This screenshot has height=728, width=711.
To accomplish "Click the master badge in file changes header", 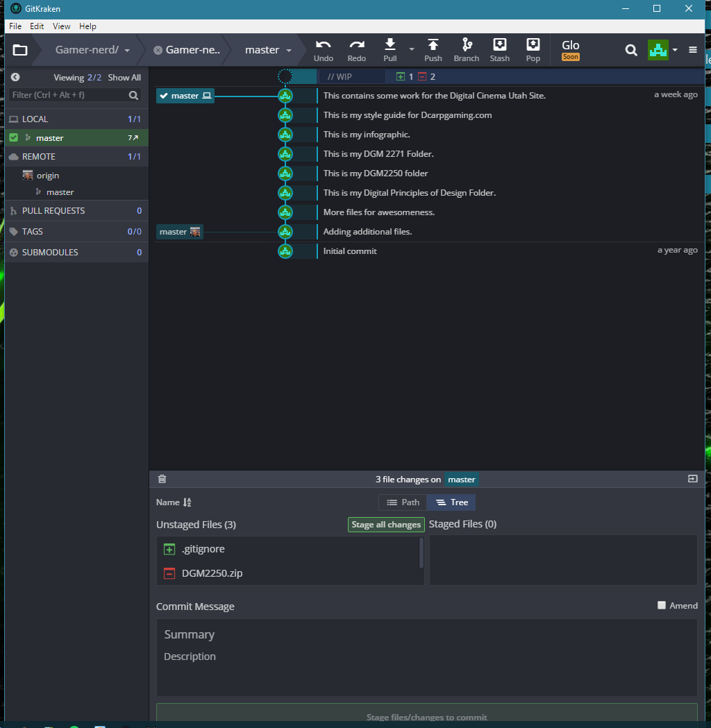I will [x=461, y=479].
